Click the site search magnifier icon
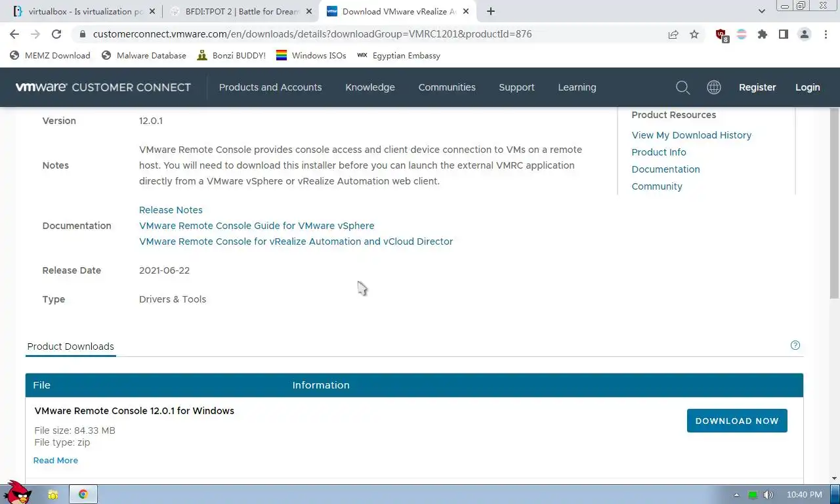This screenshot has width=840, height=504. coord(682,87)
